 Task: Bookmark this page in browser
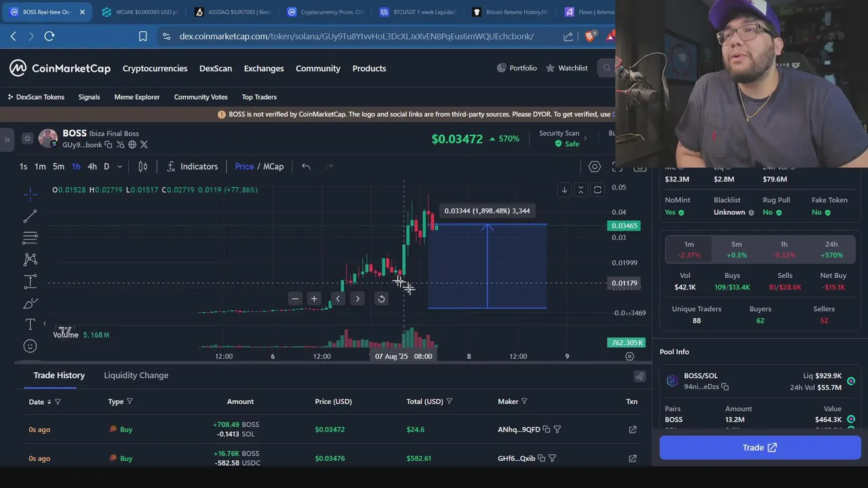(x=143, y=36)
